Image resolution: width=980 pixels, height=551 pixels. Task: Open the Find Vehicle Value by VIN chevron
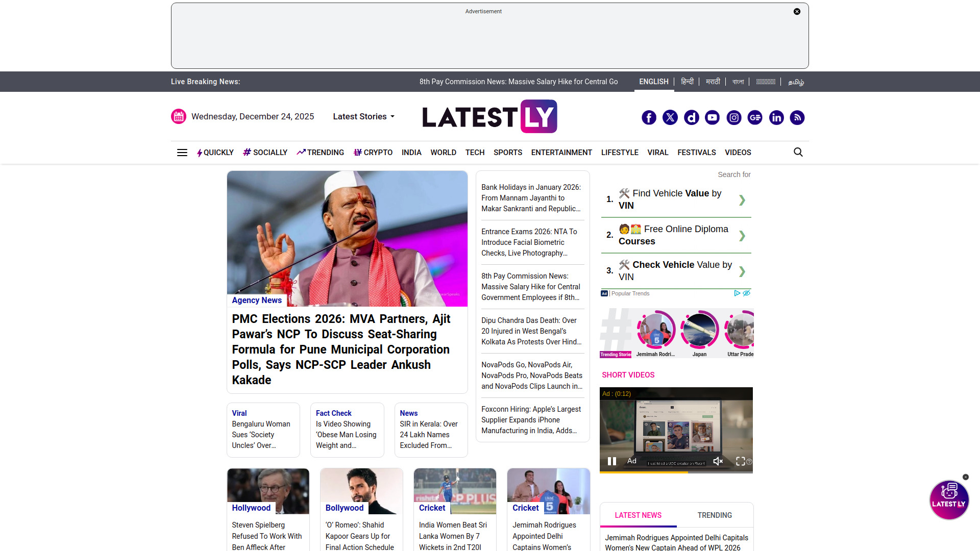point(742,199)
